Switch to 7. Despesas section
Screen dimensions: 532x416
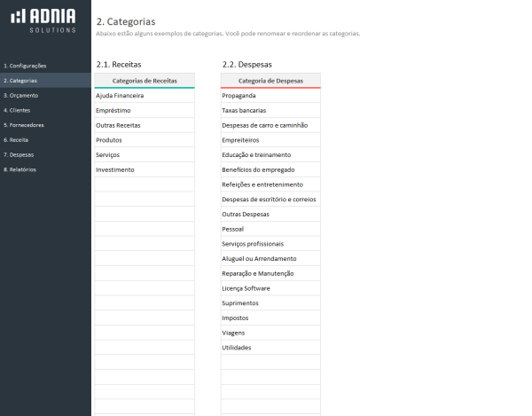click(20, 154)
